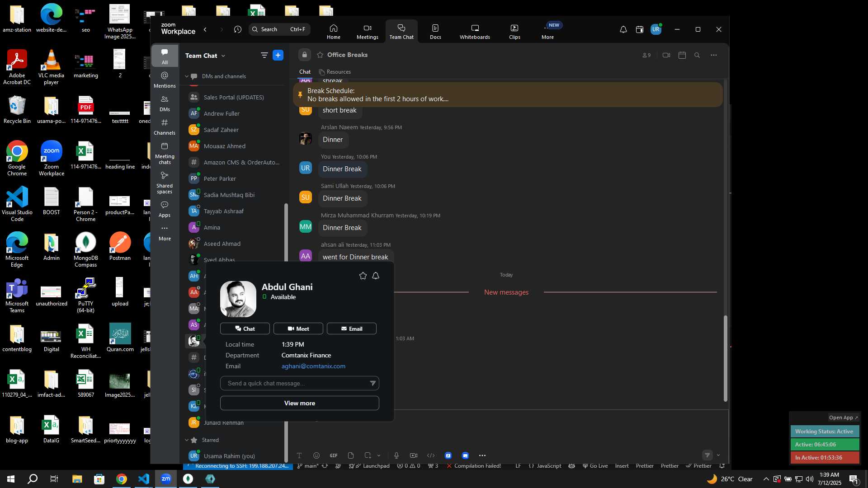
Task: Toggle notifications bell for Abdul Ghani
Action: coord(376,276)
